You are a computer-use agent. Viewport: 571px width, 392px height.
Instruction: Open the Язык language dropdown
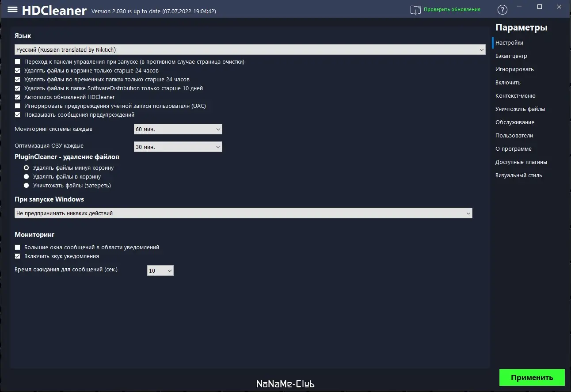tap(250, 50)
